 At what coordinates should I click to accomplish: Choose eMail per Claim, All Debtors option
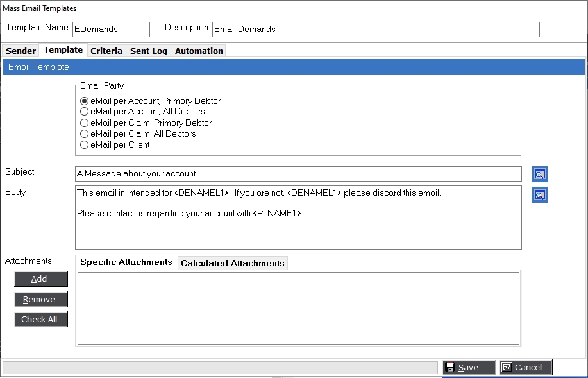click(84, 133)
